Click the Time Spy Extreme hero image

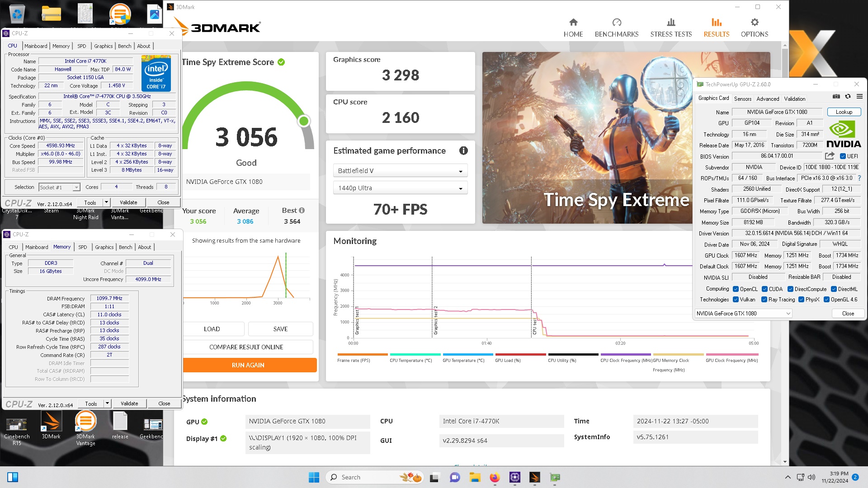[x=626, y=138]
